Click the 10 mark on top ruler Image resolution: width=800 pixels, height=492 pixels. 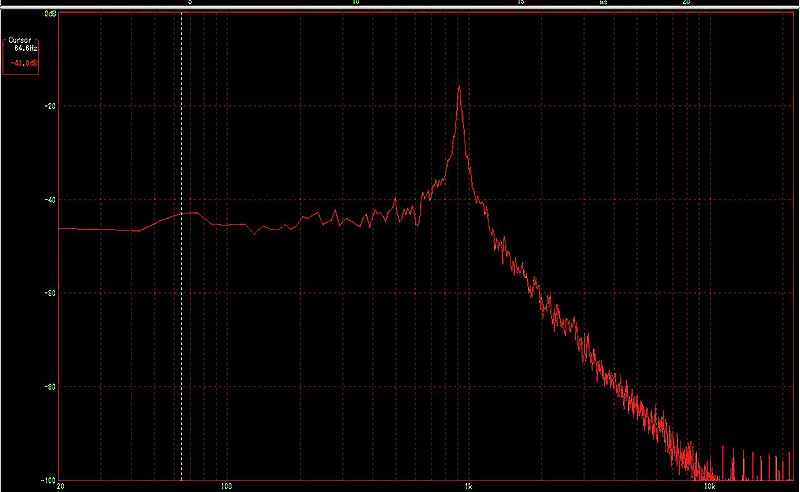coord(355,4)
